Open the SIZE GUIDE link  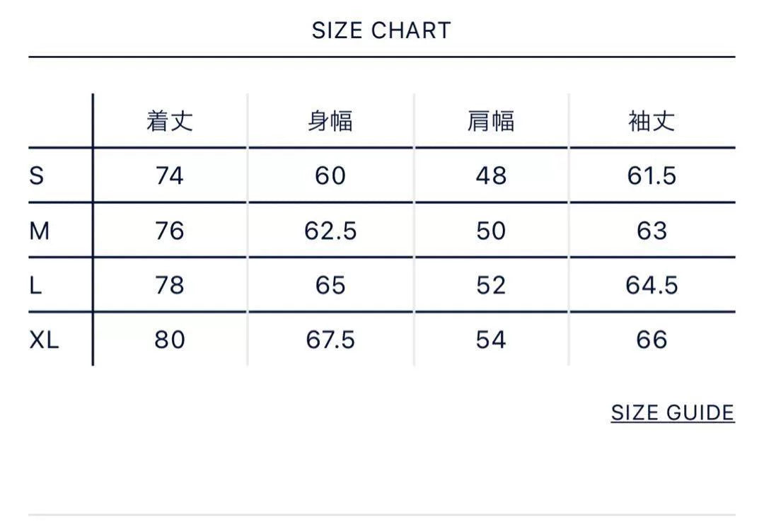pyautogui.click(x=673, y=412)
